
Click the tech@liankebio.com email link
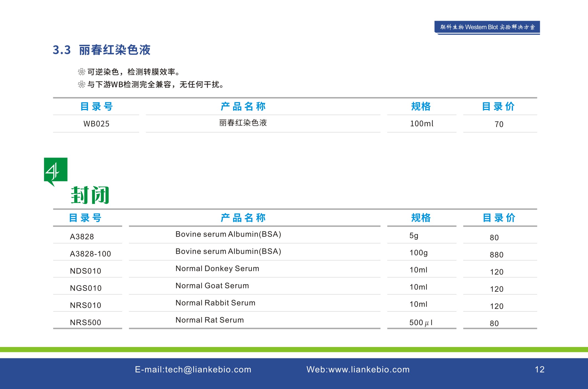208,369
